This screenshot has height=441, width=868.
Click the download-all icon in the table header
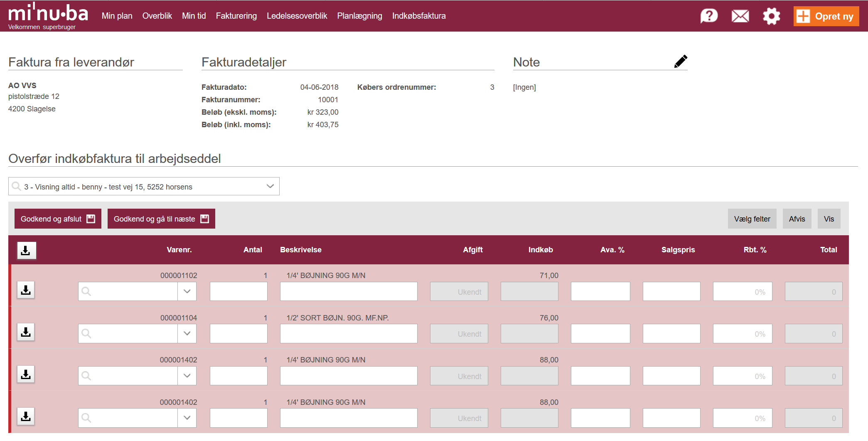(x=26, y=250)
